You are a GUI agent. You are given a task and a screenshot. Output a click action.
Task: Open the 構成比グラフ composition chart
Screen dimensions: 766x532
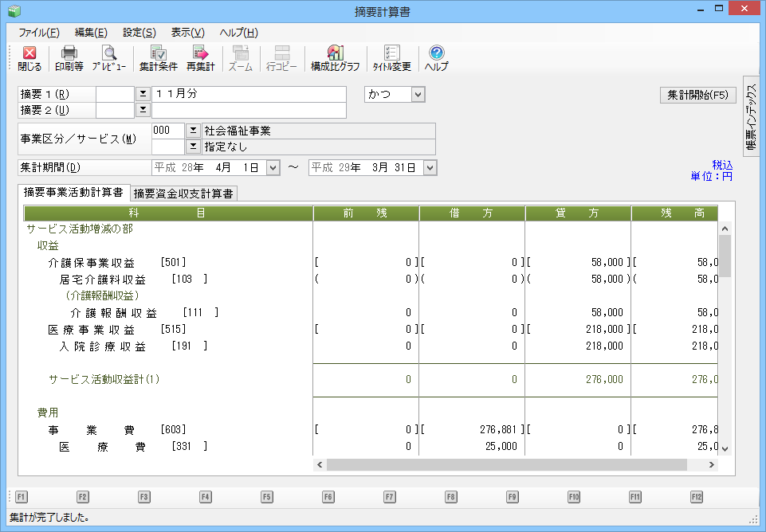pos(335,59)
